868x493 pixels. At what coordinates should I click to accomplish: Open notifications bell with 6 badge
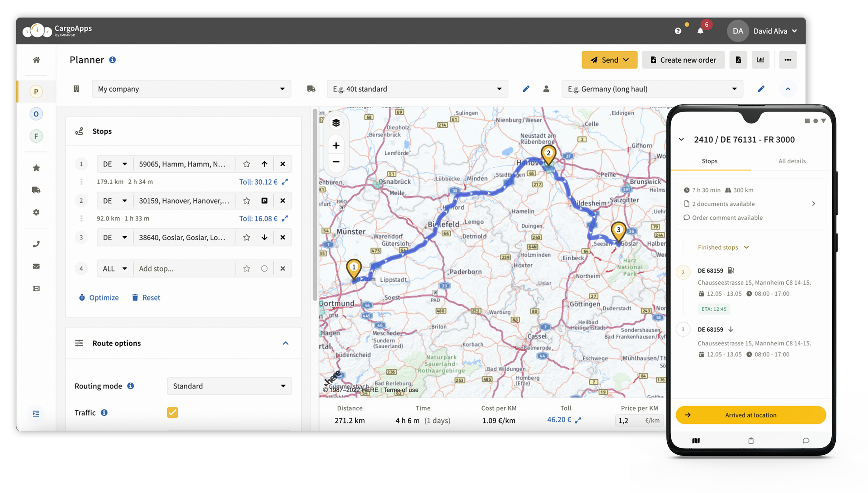[x=700, y=30]
